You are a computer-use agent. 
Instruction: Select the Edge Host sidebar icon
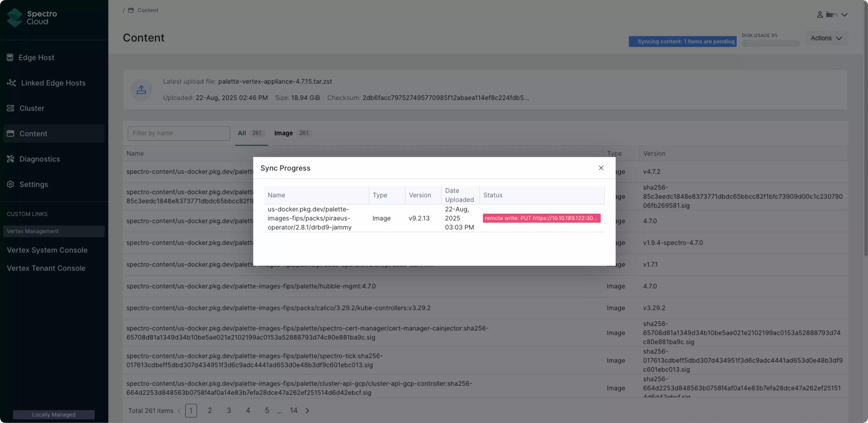coord(10,57)
